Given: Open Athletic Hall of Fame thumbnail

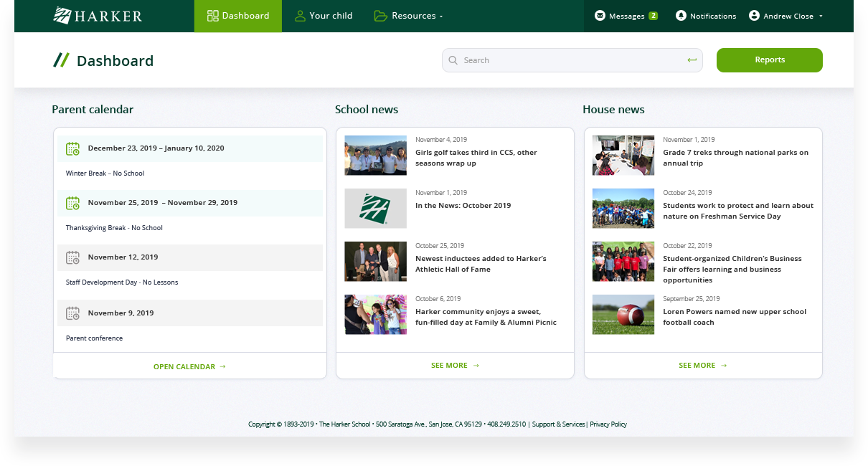Looking at the screenshot, I should click(375, 261).
